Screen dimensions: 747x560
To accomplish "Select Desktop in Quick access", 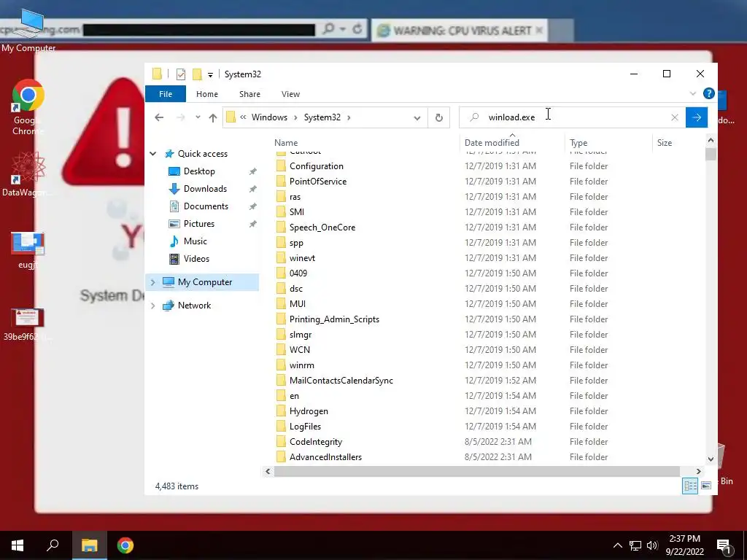I will 199,171.
